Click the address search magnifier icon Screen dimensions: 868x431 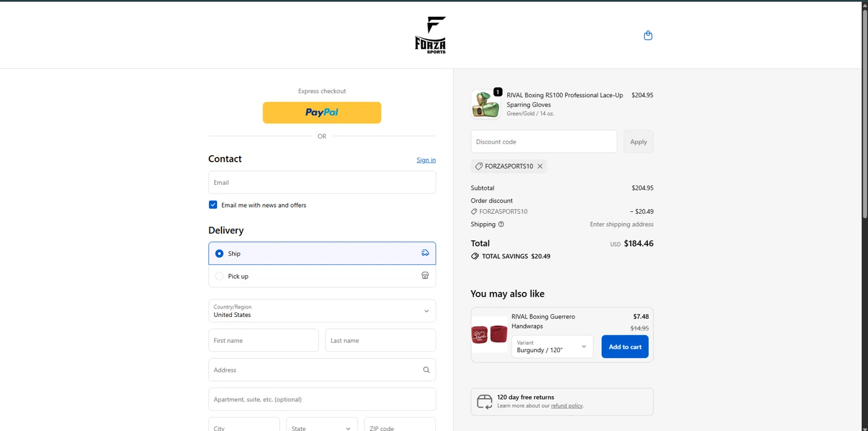tap(426, 370)
